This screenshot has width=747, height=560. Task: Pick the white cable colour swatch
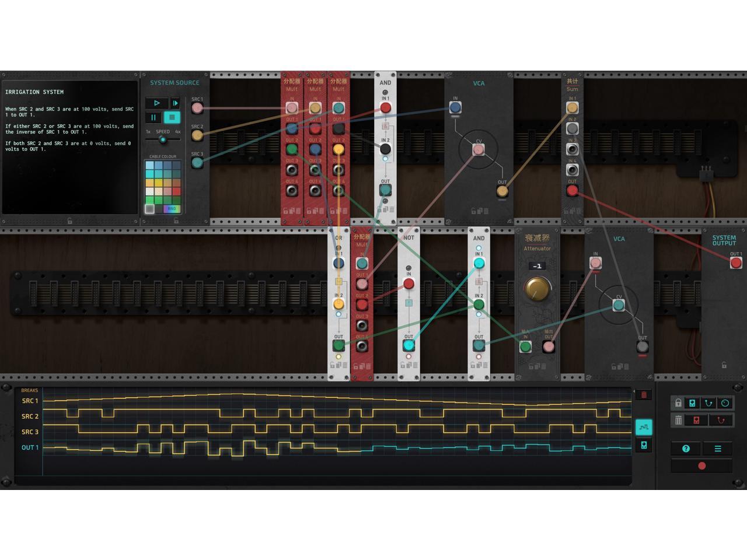pos(150,191)
